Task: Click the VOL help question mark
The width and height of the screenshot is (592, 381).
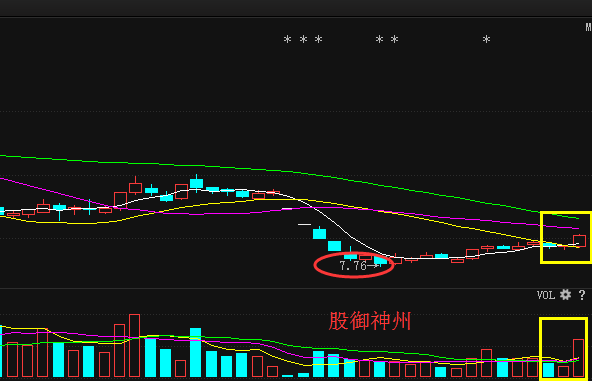Action: coord(582,295)
